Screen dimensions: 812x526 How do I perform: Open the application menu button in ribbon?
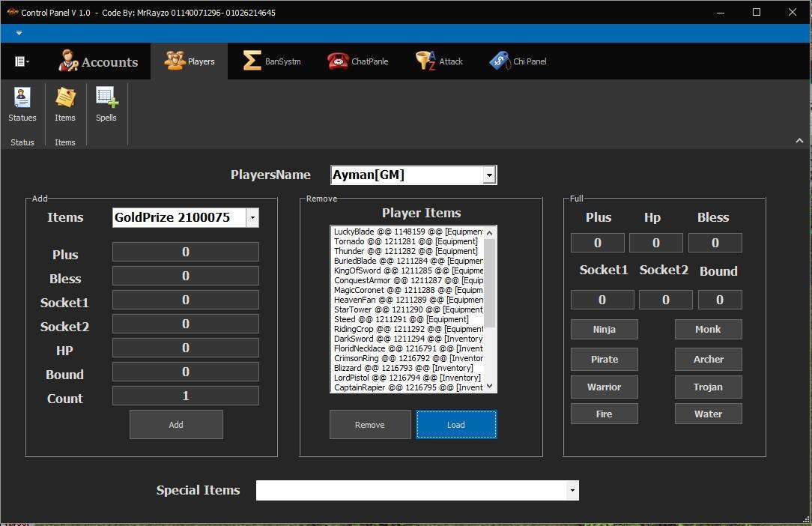point(22,61)
